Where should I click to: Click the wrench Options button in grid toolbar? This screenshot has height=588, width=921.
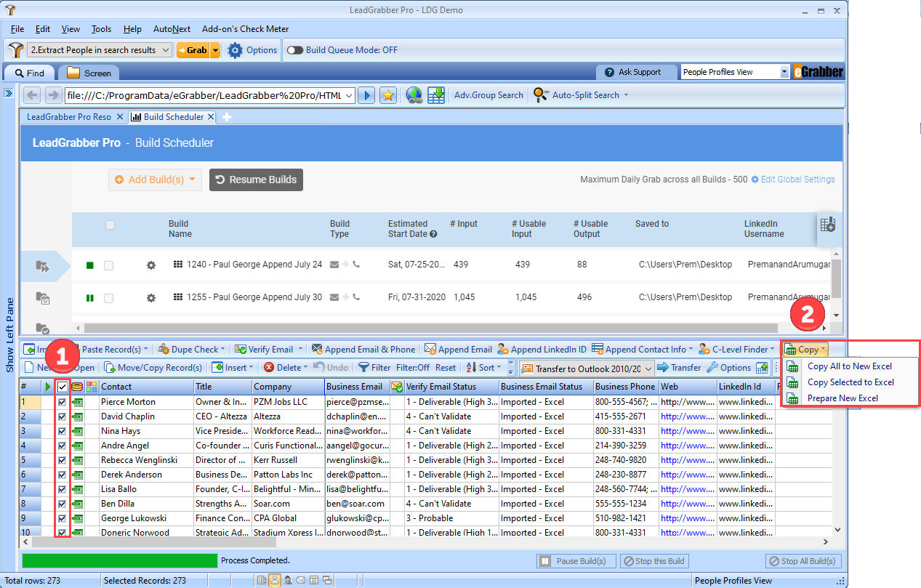[x=729, y=368]
